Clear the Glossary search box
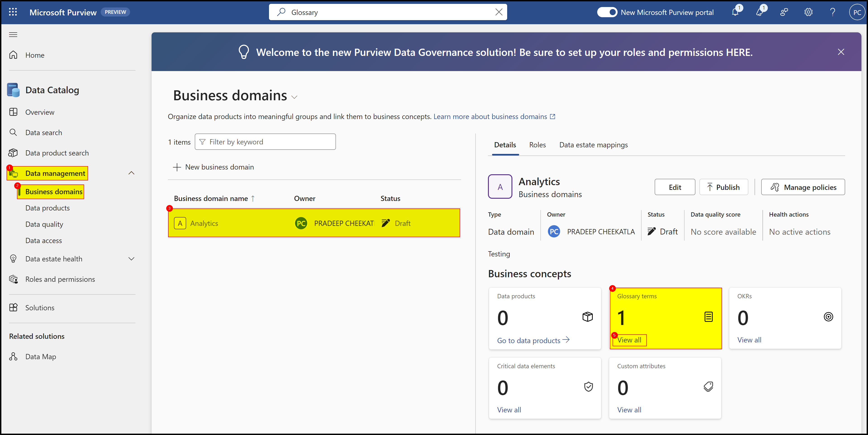Screen dimensions: 868x435 pos(499,12)
